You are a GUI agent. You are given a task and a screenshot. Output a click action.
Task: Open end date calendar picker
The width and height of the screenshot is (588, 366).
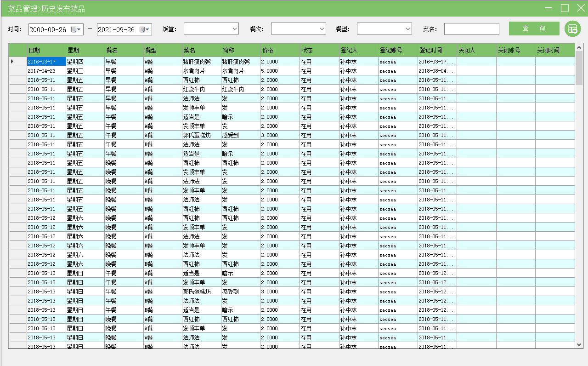click(144, 29)
